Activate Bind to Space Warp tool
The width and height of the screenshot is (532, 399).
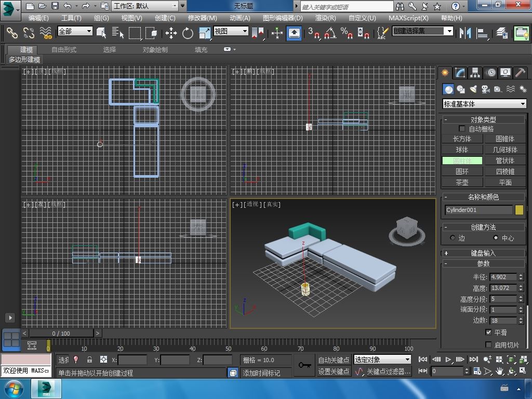pos(46,33)
